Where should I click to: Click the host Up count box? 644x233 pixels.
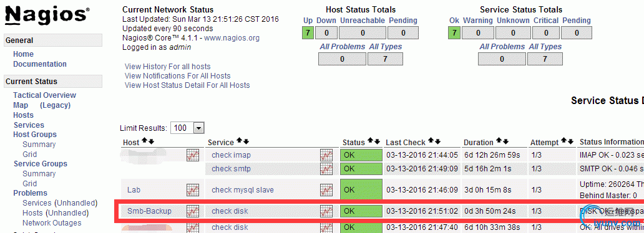pos(308,33)
